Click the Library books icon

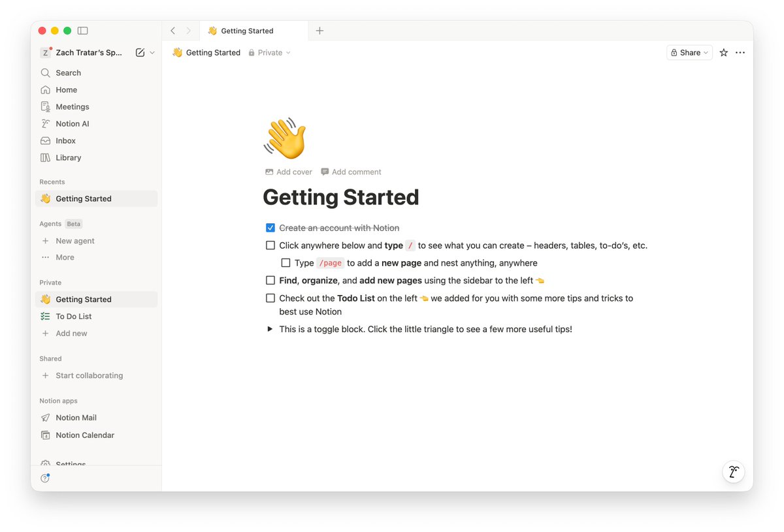pyautogui.click(x=45, y=158)
